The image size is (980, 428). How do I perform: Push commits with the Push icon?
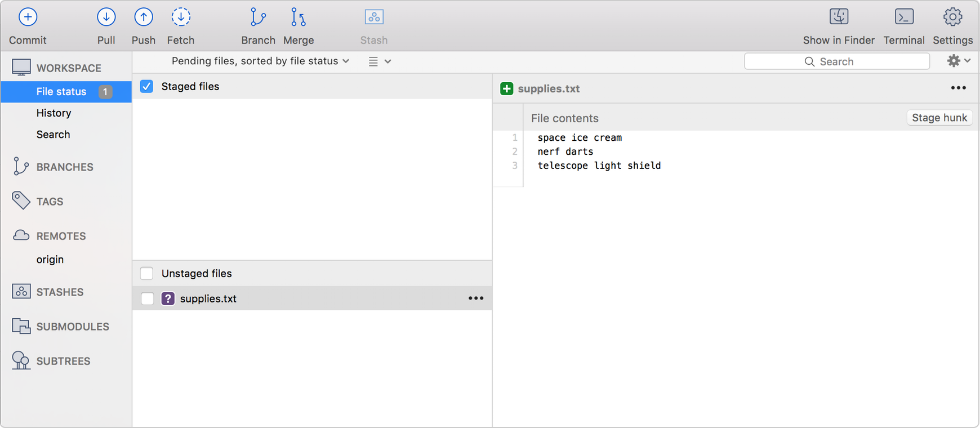point(144,17)
